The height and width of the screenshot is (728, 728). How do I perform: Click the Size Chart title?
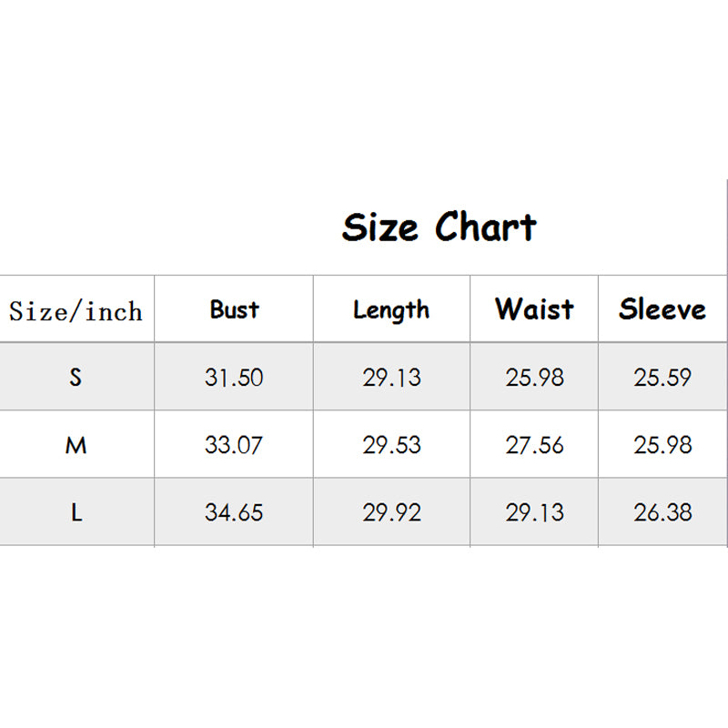pyautogui.click(x=439, y=227)
